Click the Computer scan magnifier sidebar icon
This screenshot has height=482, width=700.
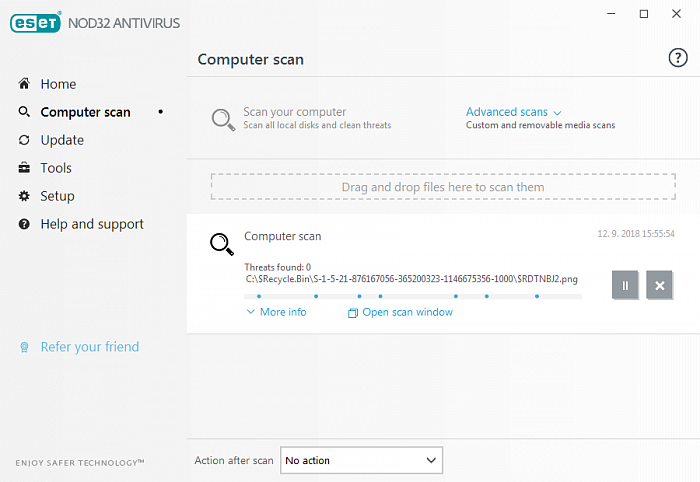click(x=24, y=112)
